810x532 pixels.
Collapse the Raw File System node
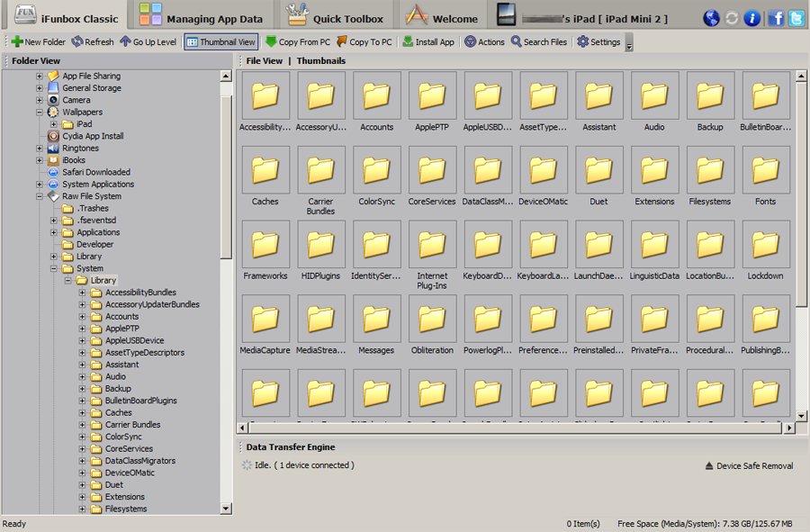40,196
